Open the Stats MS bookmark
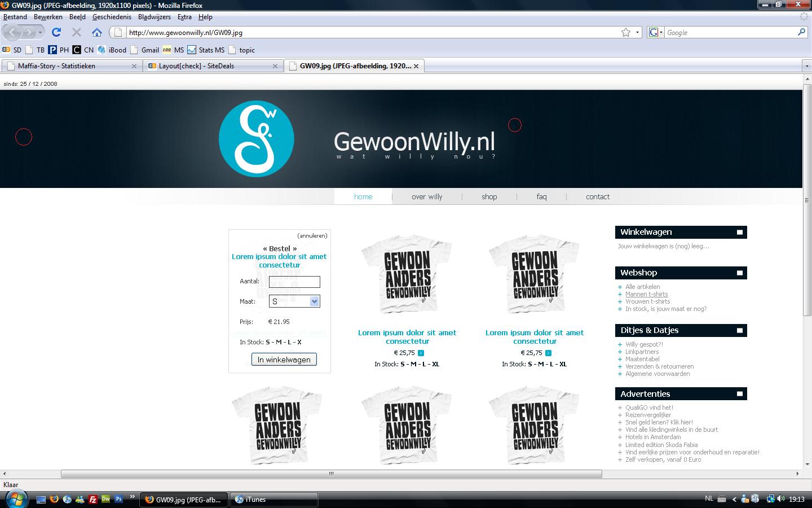The image size is (812, 508). tap(206, 50)
